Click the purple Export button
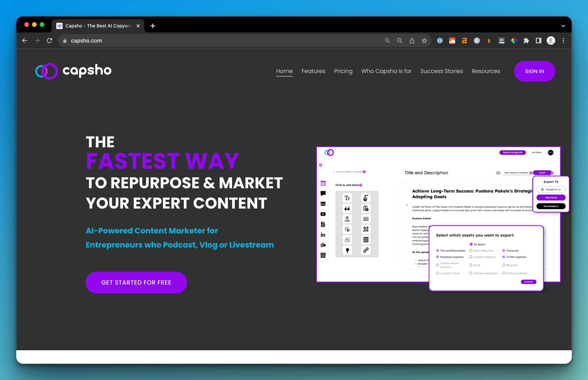Screen dimensions: 588x380 tap(542, 173)
